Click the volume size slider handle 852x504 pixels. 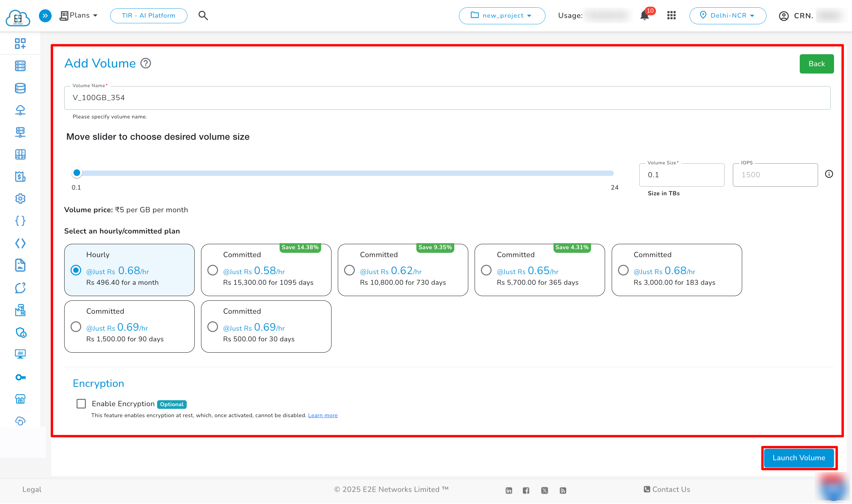77,173
